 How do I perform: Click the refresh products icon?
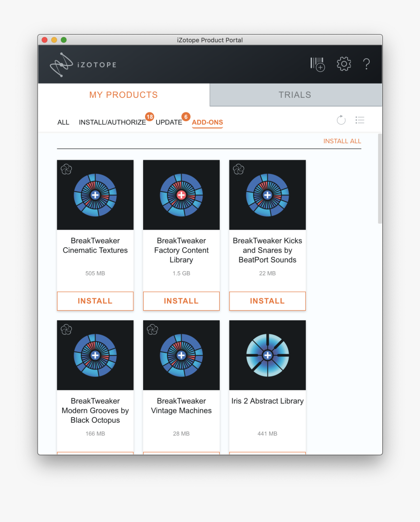(341, 120)
